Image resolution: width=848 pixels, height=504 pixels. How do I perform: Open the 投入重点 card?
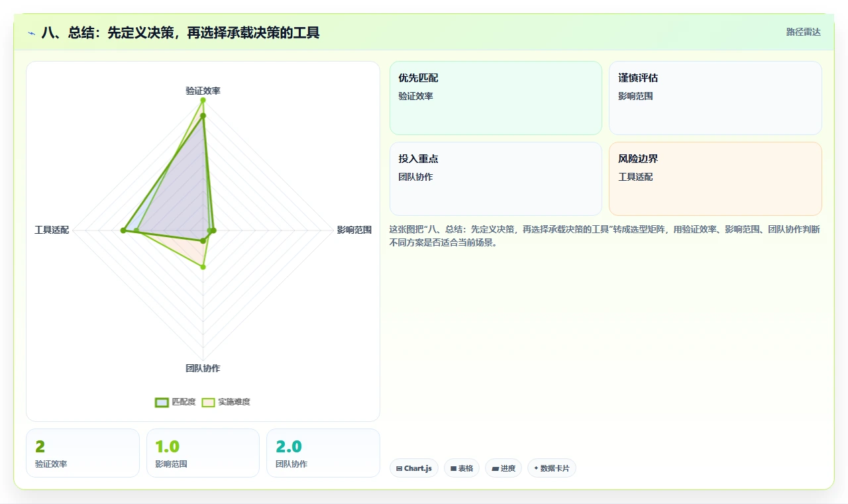click(x=496, y=179)
